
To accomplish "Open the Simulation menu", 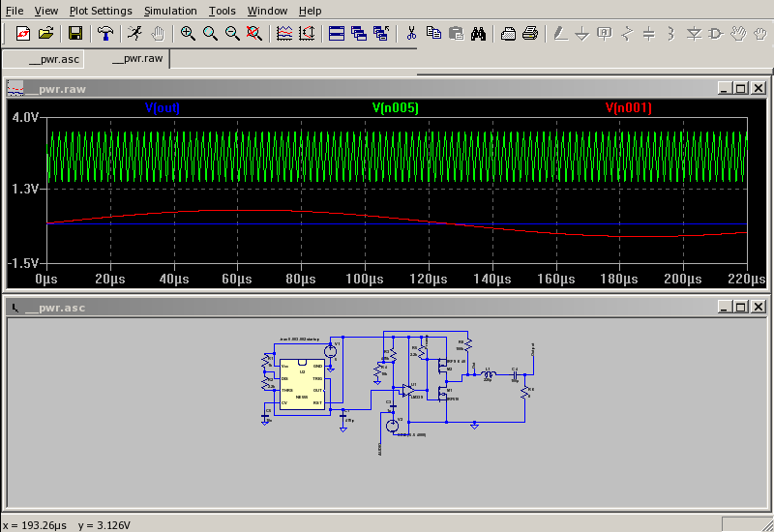I will 170,11.
